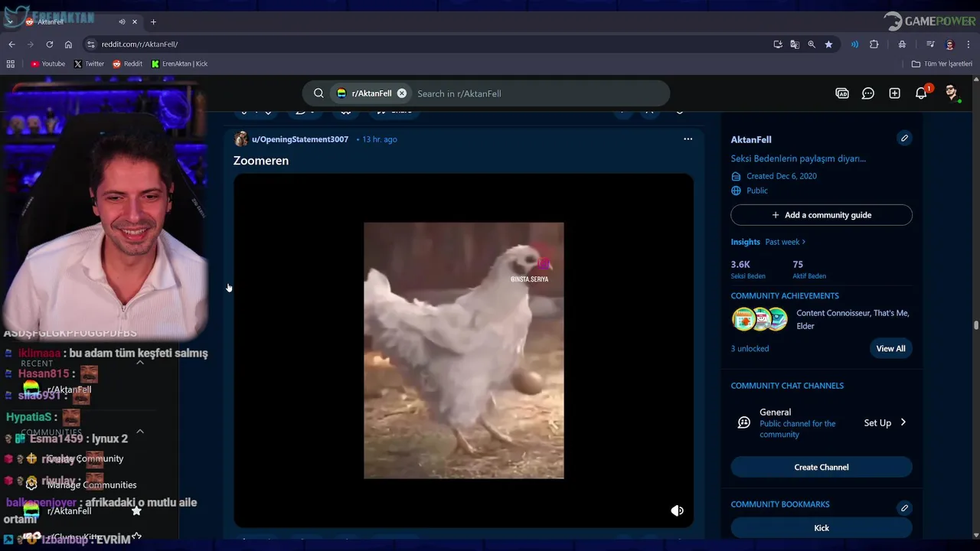980x551 pixels.
Task: Translate this page with the translate icon
Action: pos(795,44)
